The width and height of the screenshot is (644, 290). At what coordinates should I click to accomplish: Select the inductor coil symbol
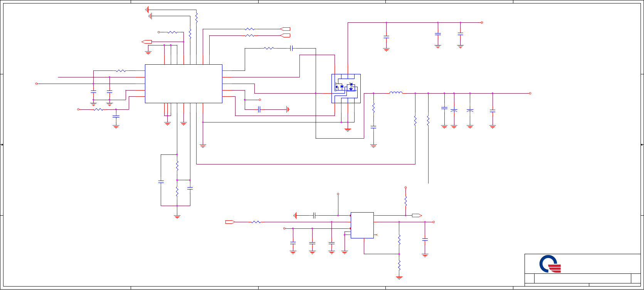click(396, 92)
